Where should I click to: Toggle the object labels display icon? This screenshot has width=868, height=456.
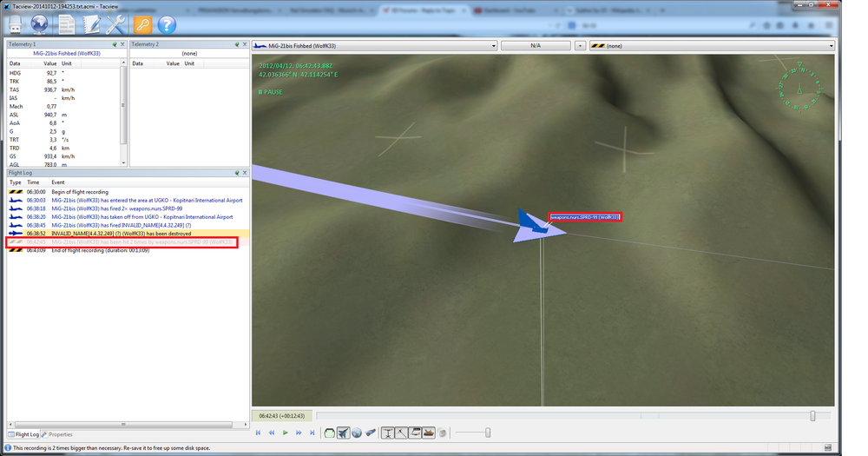click(415, 433)
